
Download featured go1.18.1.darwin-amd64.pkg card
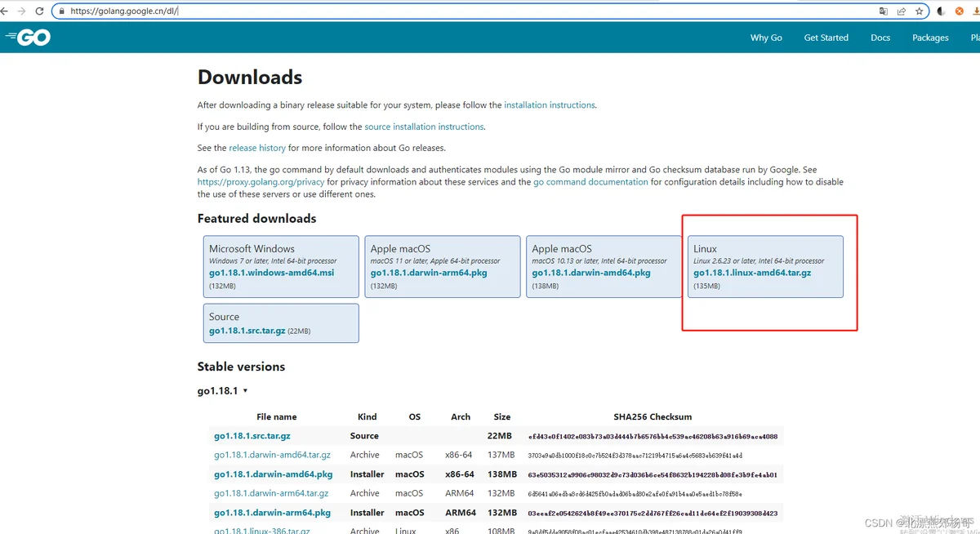tap(604, 267)
